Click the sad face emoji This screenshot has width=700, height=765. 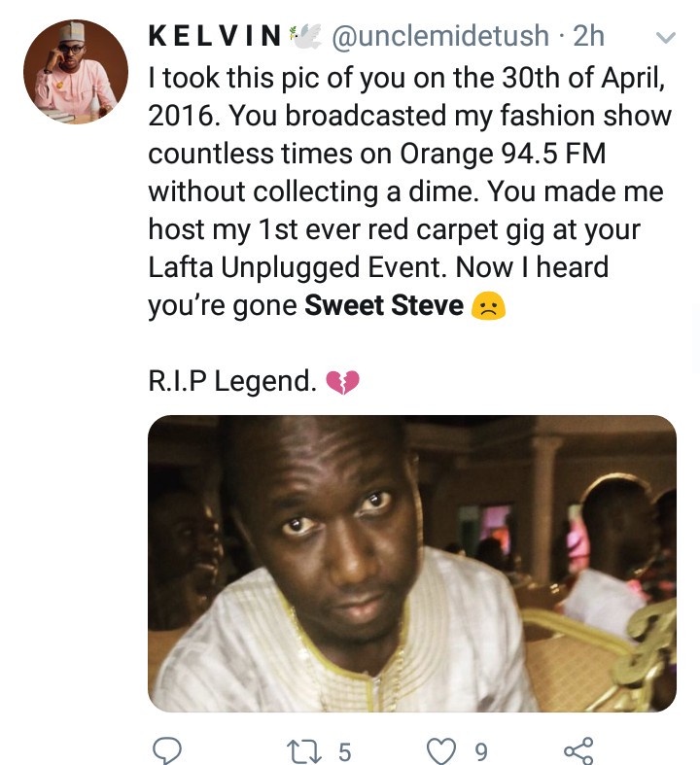coord(488,307)
